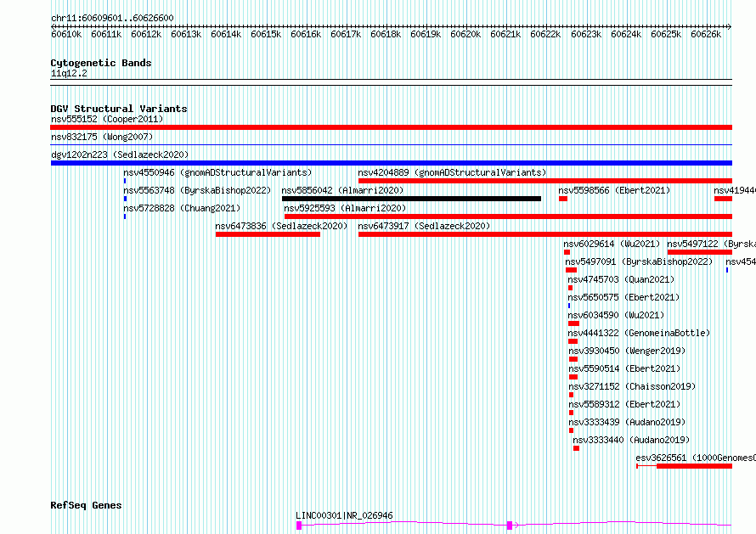Select the nsv4550946 gnomAD variant label
756x534 pixels.
[217, 172]
